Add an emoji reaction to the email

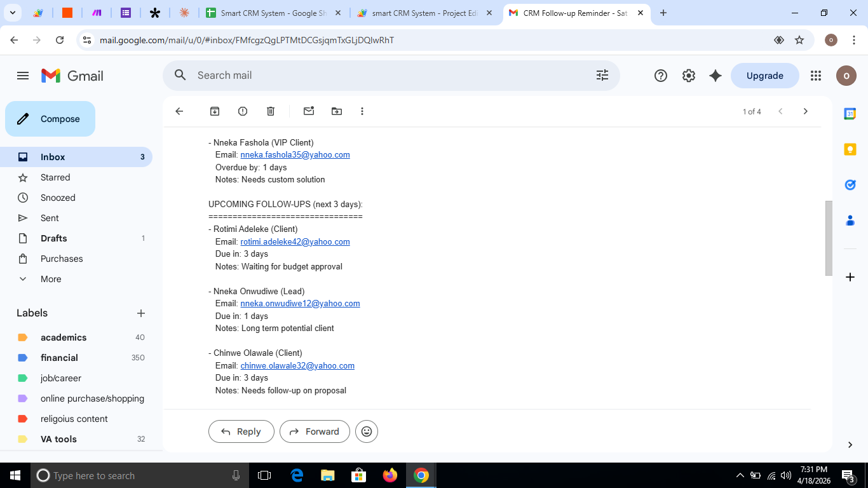(367, 431)
